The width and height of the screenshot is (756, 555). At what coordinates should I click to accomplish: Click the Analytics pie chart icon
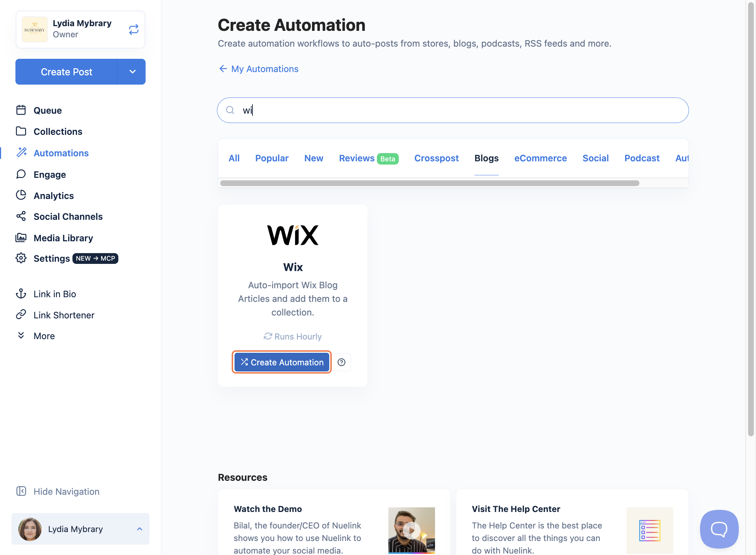coord(21,195)
